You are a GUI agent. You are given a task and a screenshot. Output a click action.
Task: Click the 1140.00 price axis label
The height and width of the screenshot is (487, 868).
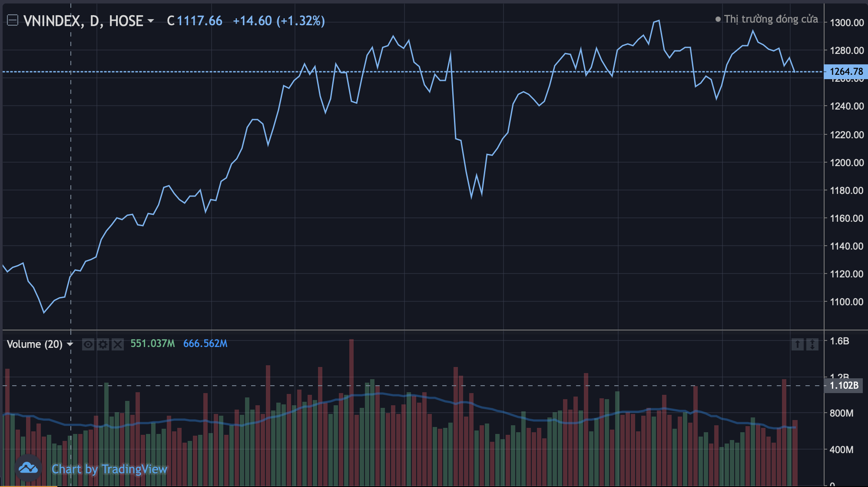(847, 246)
